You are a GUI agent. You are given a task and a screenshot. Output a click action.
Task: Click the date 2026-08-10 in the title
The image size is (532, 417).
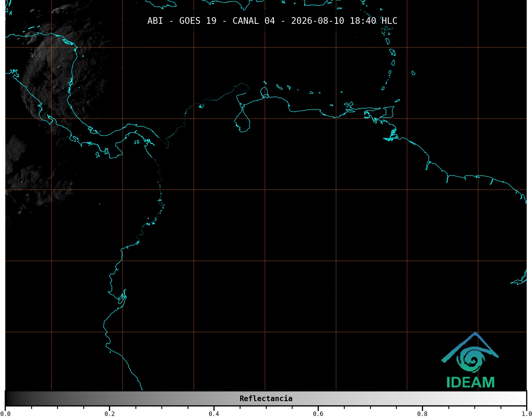pyautogui.click(x=317, y=21)
